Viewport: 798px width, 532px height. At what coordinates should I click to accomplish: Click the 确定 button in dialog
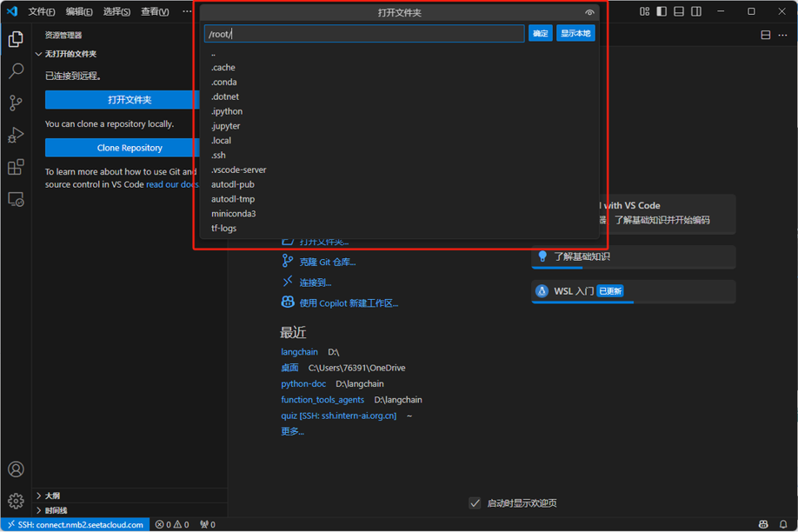[x=541, y=34]
